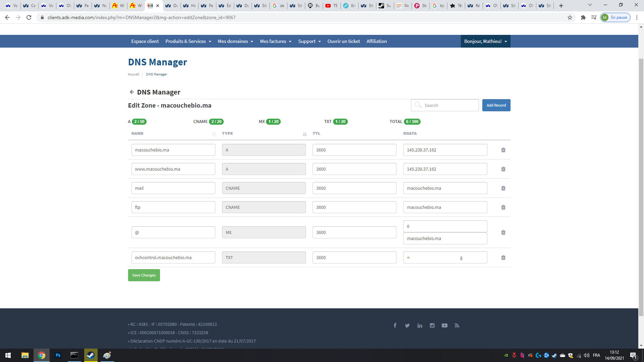The image size is (644, 362).
Task: Go to Espace client in the navbar
Action: pos(145,41)
